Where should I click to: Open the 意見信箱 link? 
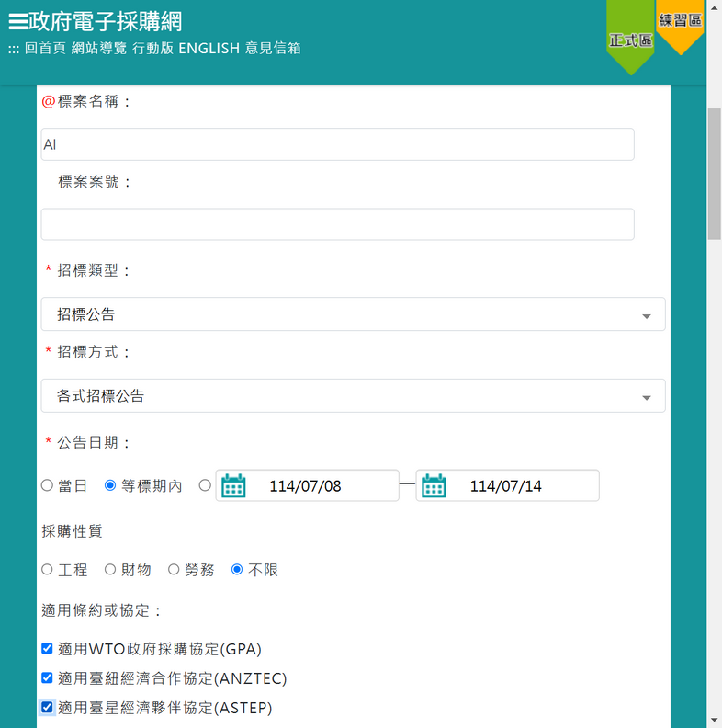[x=273, y=48]
